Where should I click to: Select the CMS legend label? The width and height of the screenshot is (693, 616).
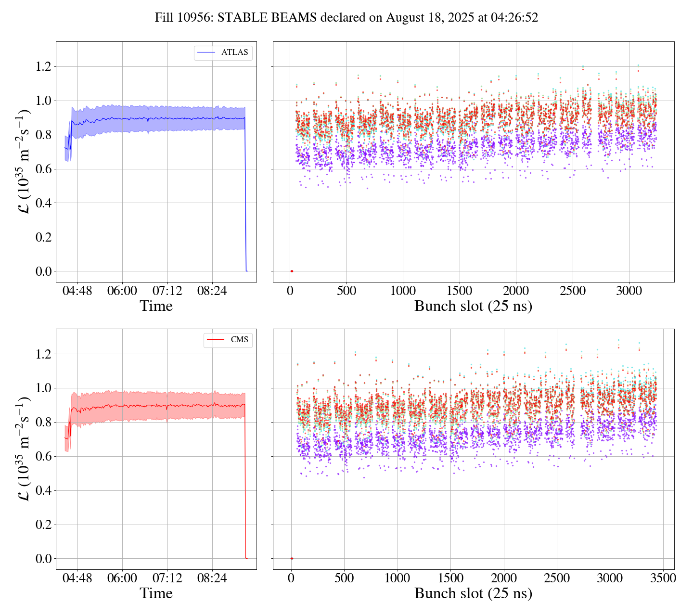pyautogui.click(x=239, y=340)
